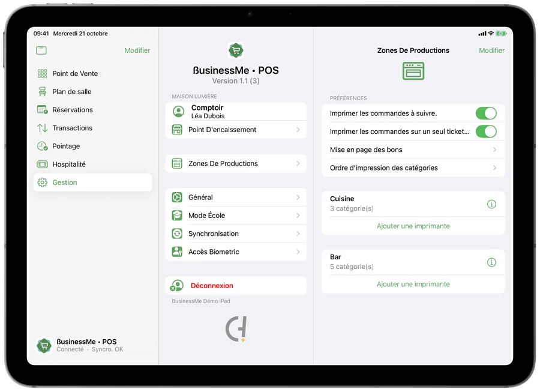Click the Point D'encaissement store icon
Image resolution: width=540 pixels, height=392 pixels.
177,130
